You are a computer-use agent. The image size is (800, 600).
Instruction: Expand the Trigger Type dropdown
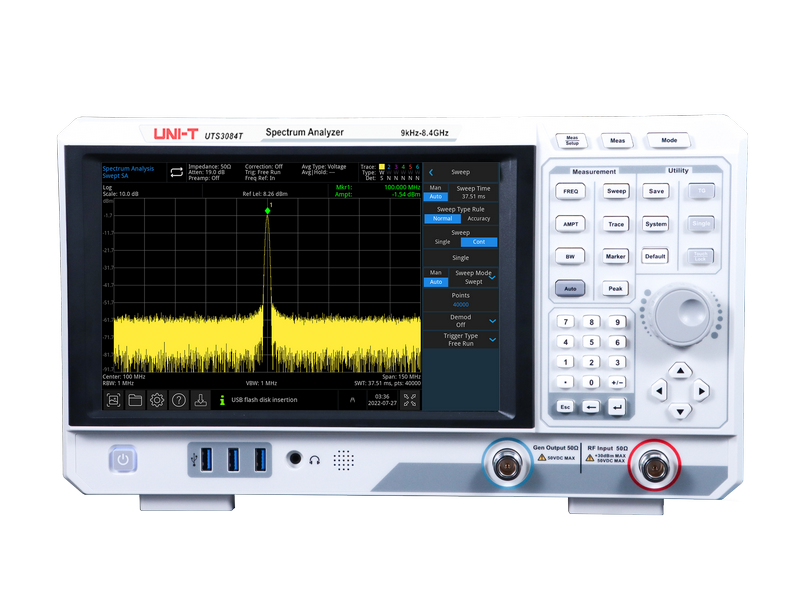tap(492, 340)
